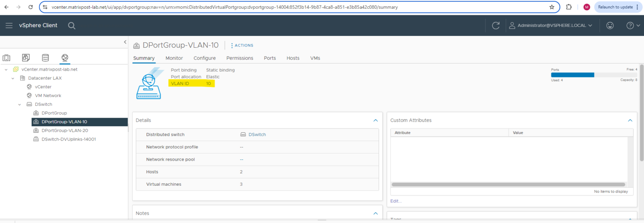Screen dimensions: 644x223
Task: Click the Custom Attributes horizontal scrollbar
Action: coord(508,184)
